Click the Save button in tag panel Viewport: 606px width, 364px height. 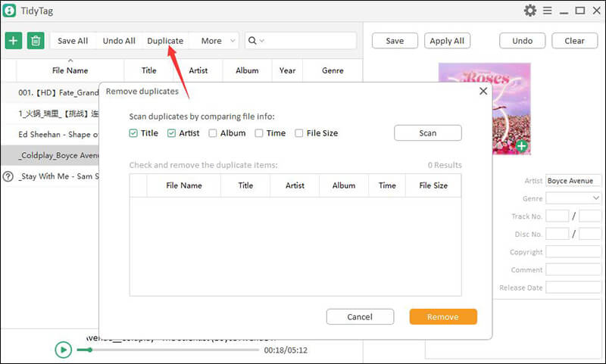point(395,41)
